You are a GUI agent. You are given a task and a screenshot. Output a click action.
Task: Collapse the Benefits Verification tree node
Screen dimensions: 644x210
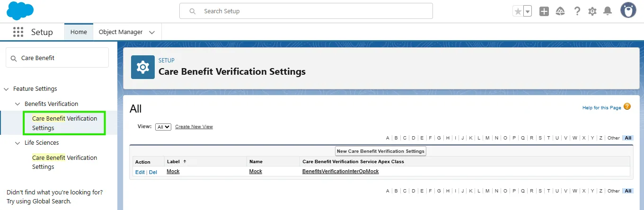[x=18, y=104]
